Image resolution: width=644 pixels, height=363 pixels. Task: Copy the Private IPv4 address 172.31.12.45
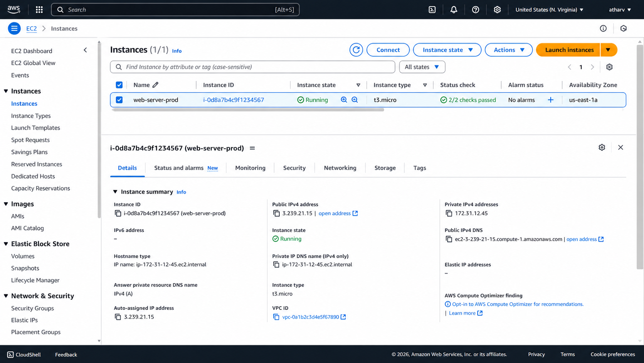(x=449, y=213)
